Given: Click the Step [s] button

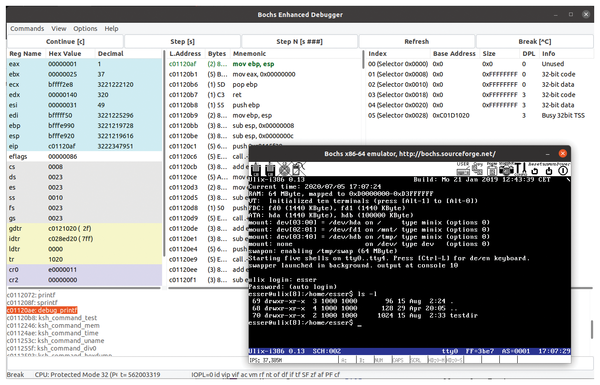Looking at the screenshot, I should tap(183, 41).
